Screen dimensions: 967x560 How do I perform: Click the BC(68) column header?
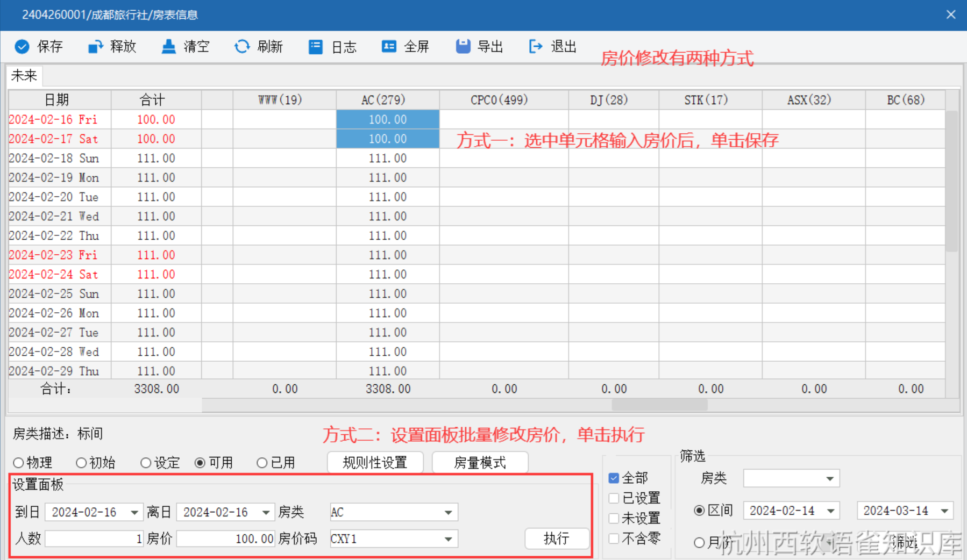(906, 100)
